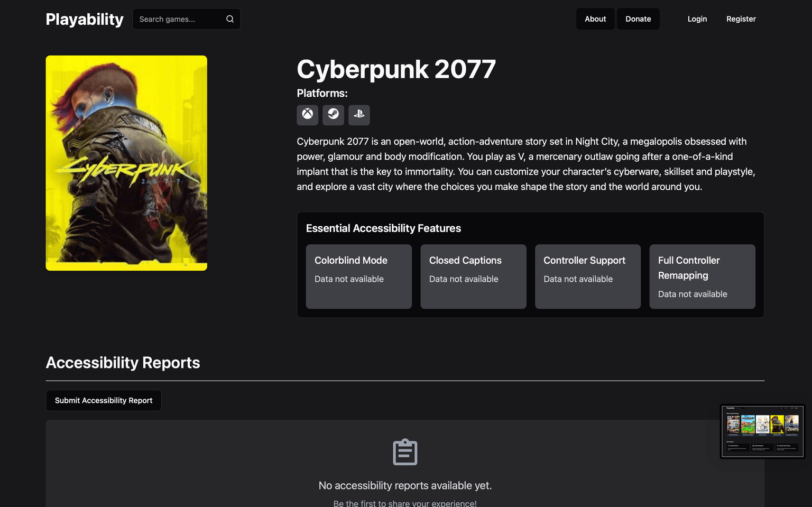
Task: Click Essential Accessibility Features heading
Action: point(383,228)
